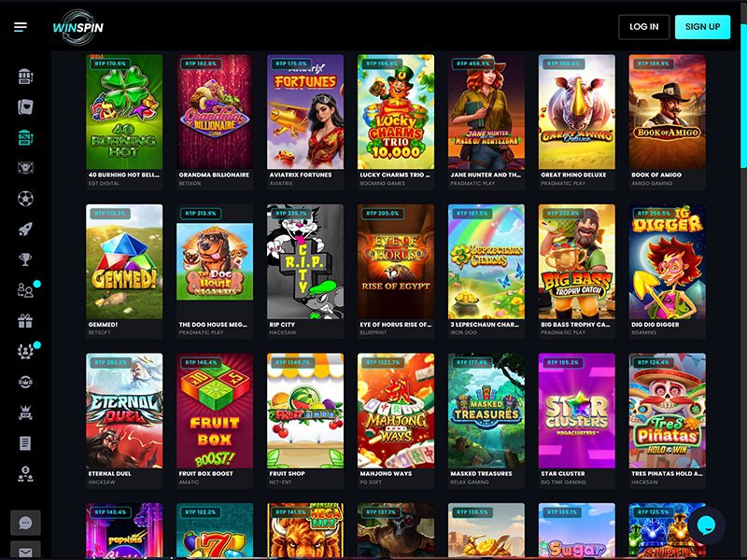
Task: Open the hamburger menu
Action: (21, 27)
